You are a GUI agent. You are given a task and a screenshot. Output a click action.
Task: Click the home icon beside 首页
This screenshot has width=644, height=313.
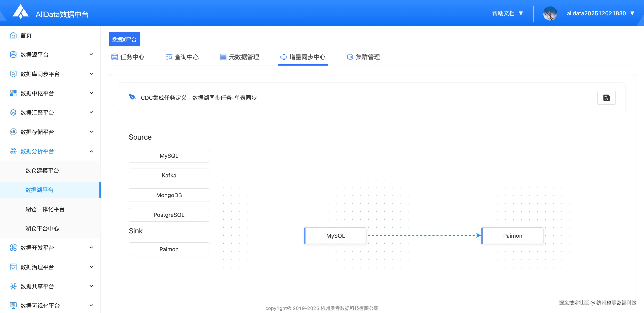[13, 35]
